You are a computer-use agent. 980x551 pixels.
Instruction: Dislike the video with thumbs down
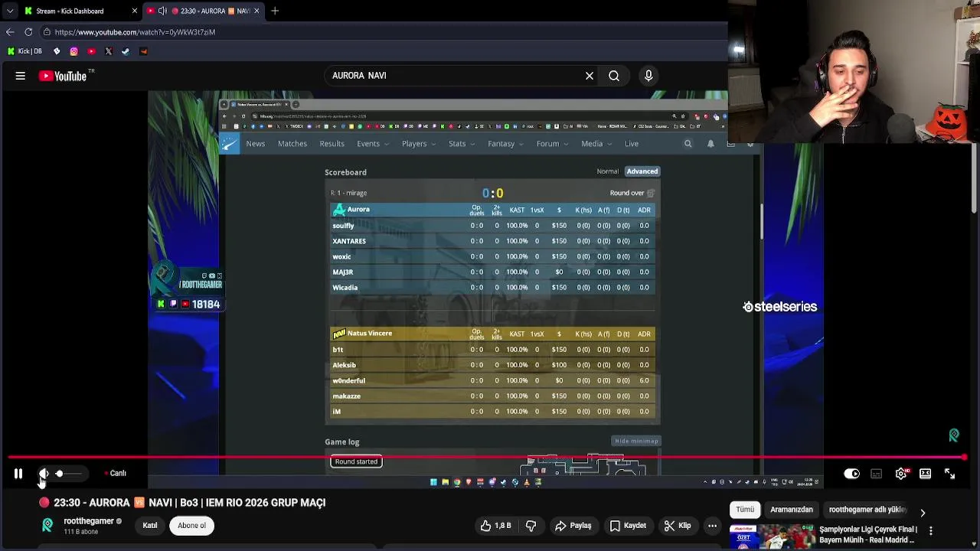(x=531, y=526)
